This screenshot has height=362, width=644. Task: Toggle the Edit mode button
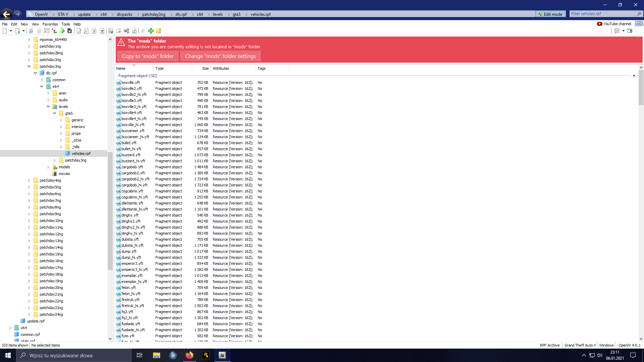(x=550, y=14)
